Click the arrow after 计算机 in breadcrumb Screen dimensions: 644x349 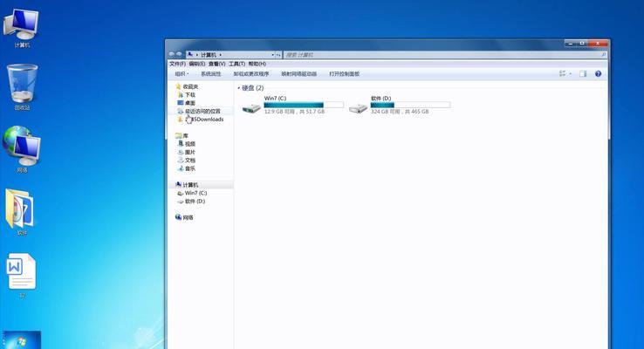[x=221, y=55]
